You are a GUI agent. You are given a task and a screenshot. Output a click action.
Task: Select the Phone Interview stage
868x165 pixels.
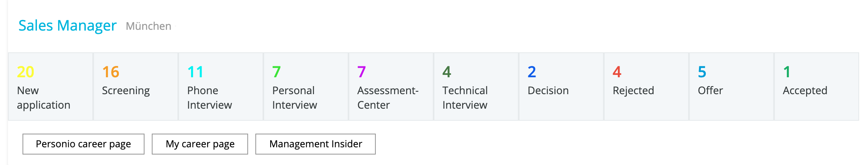pos(221,87)
